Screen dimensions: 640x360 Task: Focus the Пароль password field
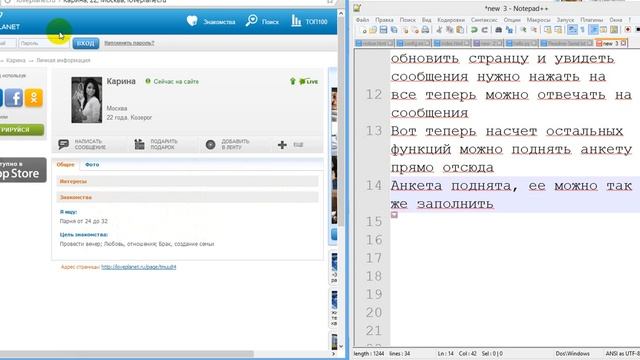[x=43, y=43]
